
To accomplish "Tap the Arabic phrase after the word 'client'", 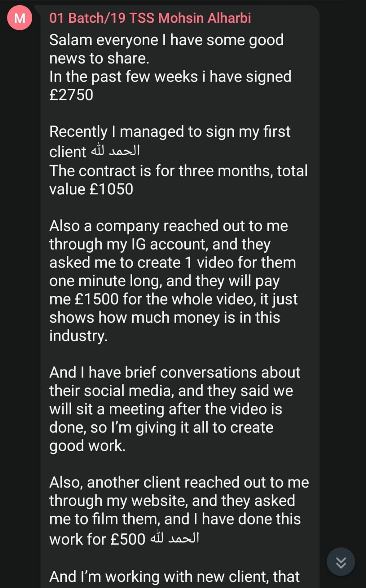I will click(x=115, y=151).
